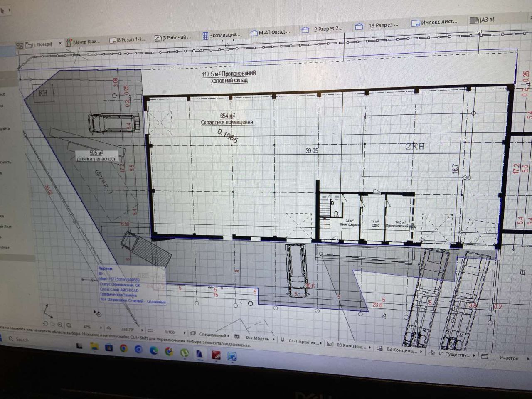Open the Экспликация schedule tab
Image resolution: width=532 pixels, height=399 pixels.
coord(221,35)
